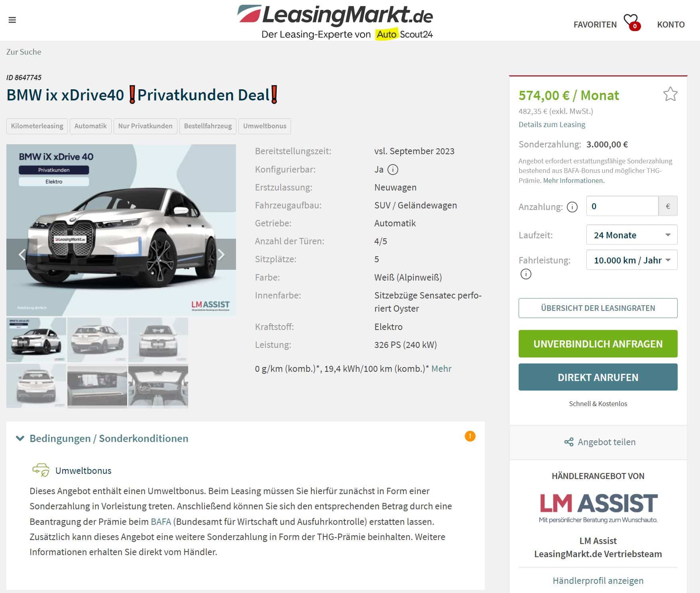Open info icon beside Anzahlung
The image size is (700, 593).
click(x=572, y=207)
